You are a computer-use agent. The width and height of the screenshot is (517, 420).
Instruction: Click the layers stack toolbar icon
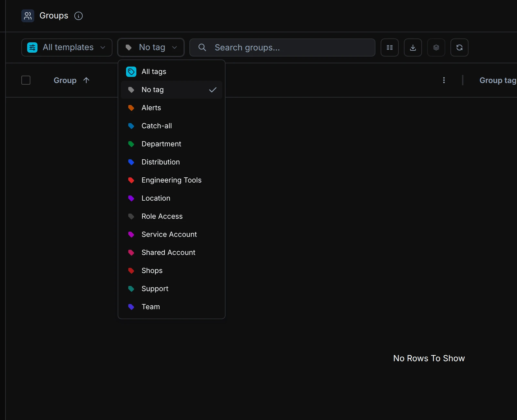tap(436, 47)
